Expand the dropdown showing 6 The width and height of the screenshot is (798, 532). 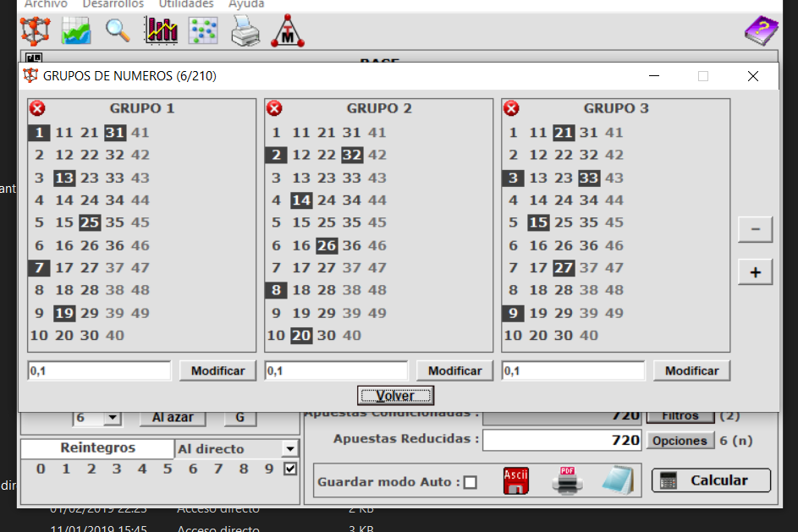tap(113, 418)
